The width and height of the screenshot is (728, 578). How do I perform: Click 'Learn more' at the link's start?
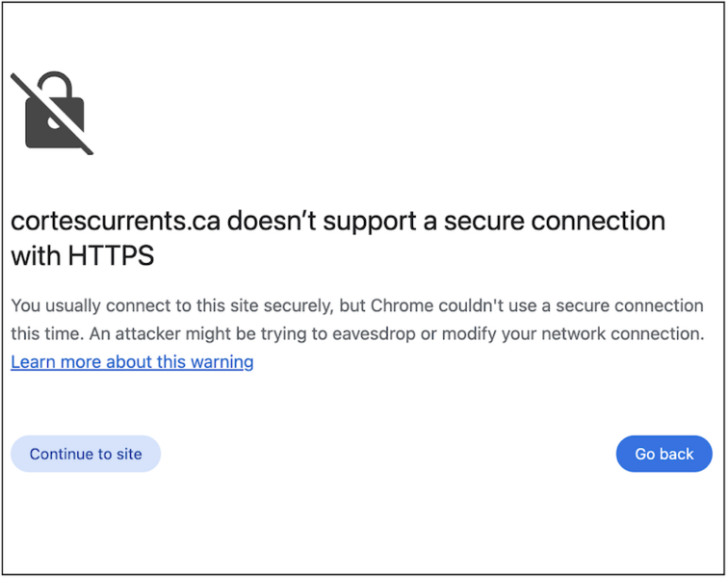(x=50, y=362)
